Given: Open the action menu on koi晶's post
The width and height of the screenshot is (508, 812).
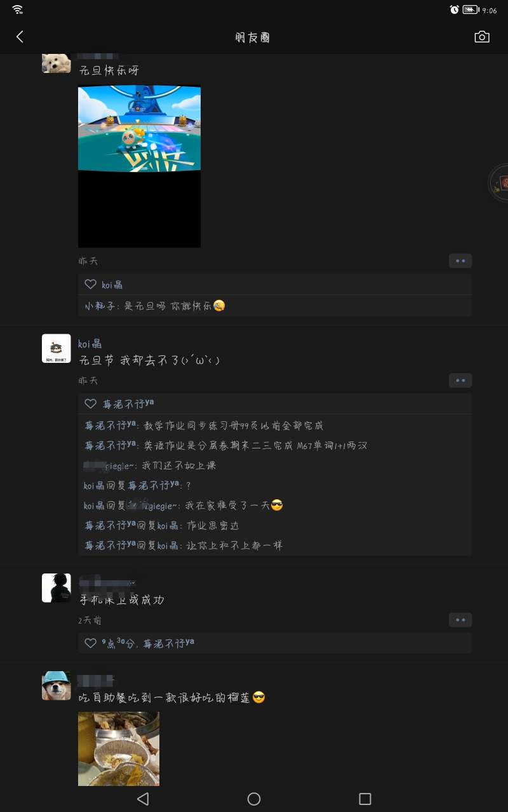Looking at the screenshot, I should click(460, 381).
